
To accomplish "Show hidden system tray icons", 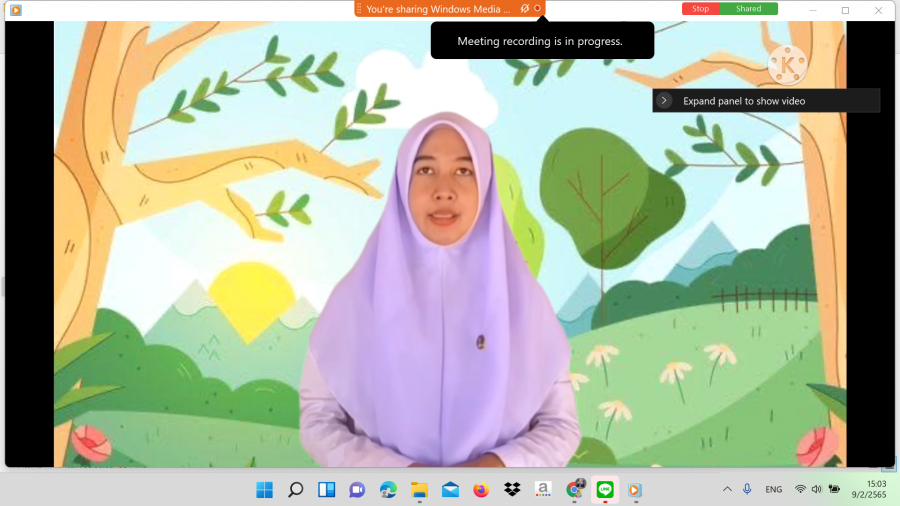I will tap(727, 489).
